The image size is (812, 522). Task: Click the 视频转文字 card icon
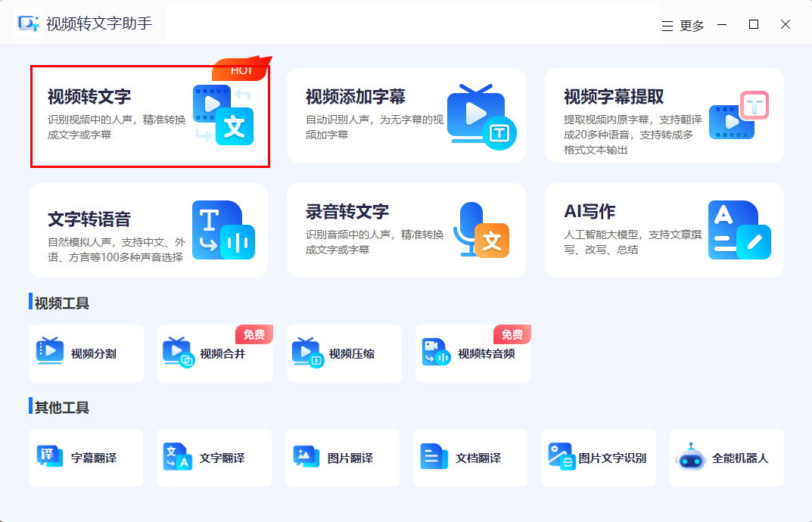coord(223,115)
